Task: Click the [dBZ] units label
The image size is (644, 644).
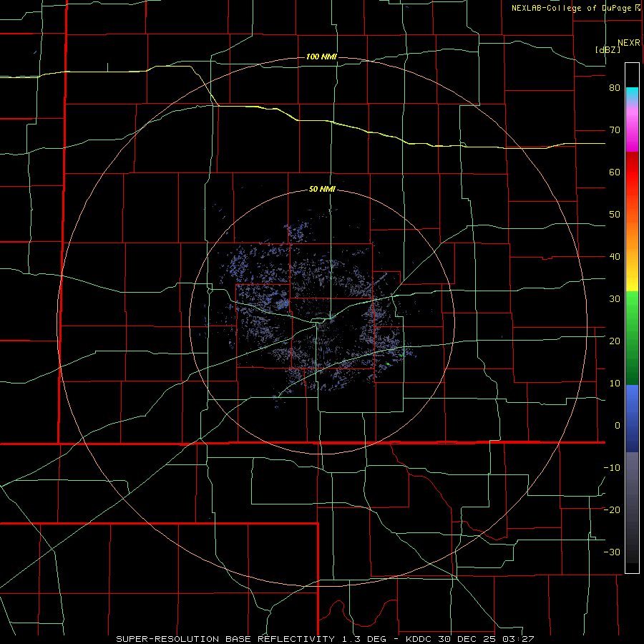Action: coord(608,49)
